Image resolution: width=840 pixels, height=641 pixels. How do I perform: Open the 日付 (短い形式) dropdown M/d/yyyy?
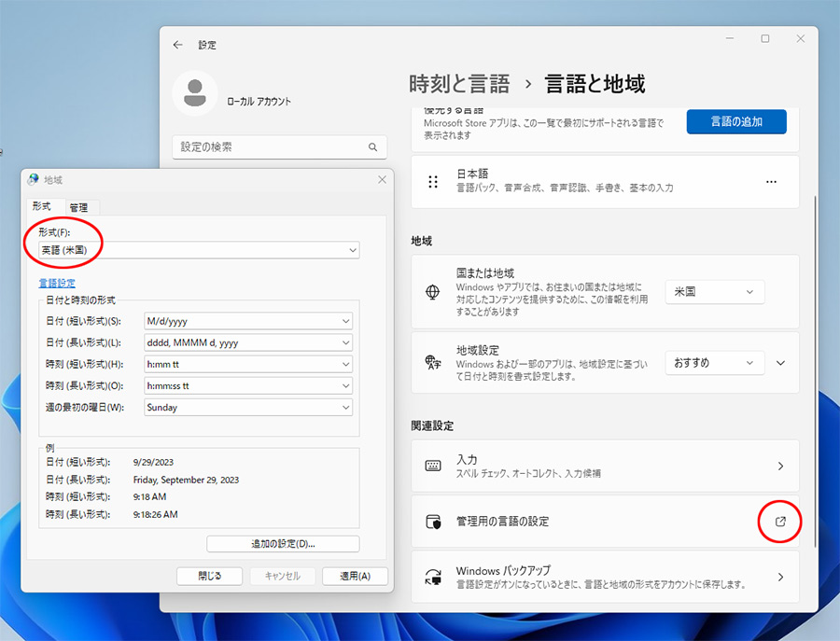[248, 321]
